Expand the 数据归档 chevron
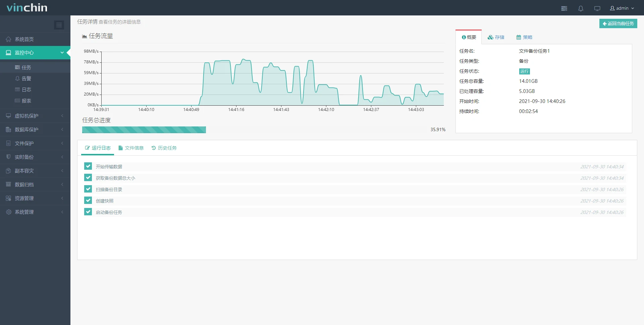 [62, 184]
